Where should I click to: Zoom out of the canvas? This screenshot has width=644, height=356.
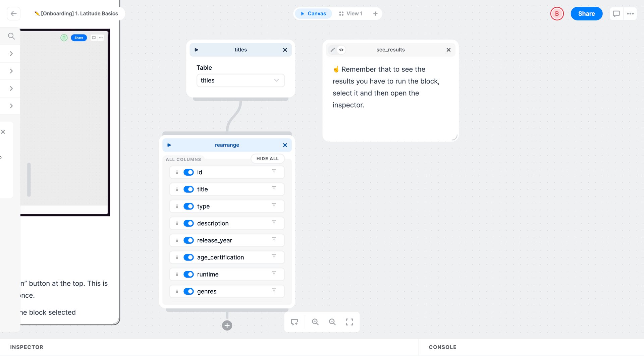coord(332,322)
